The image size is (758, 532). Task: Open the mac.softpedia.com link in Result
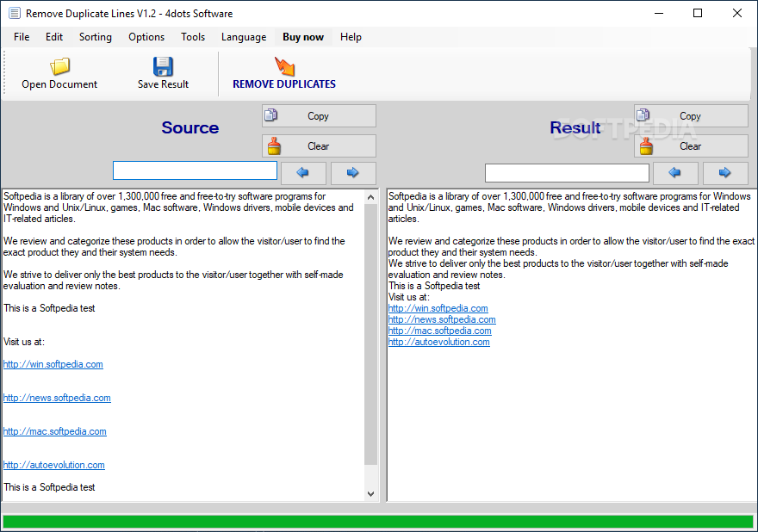(x=440, y=331)
